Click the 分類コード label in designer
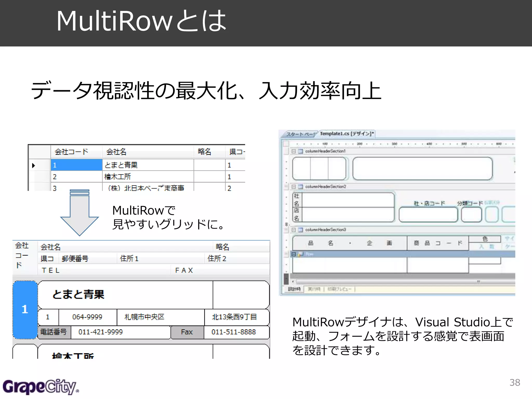 coord(470,203)
